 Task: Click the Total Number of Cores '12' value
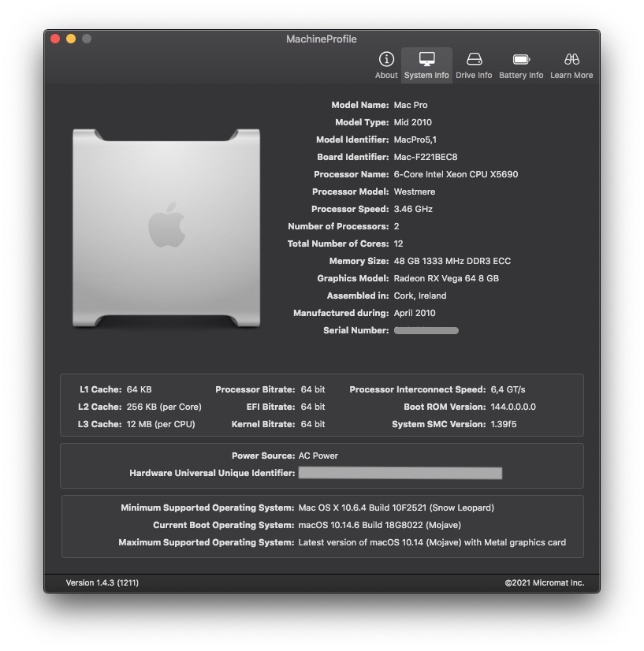click(398, 244)
